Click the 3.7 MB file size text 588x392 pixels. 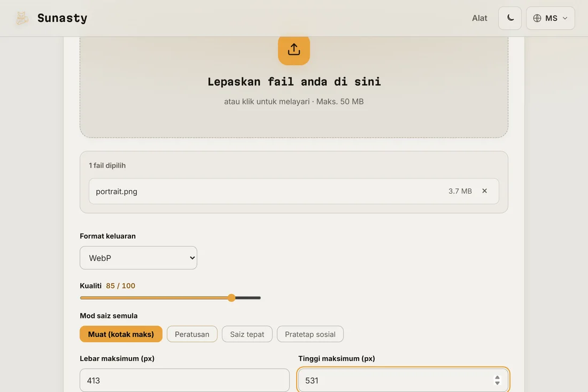[460, 191]
